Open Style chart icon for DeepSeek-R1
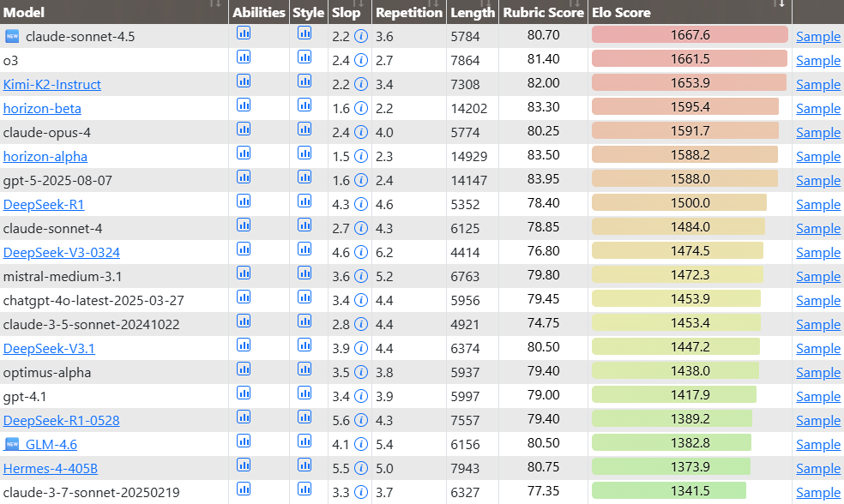The image size is (844, 504). (x=304, y=201)
